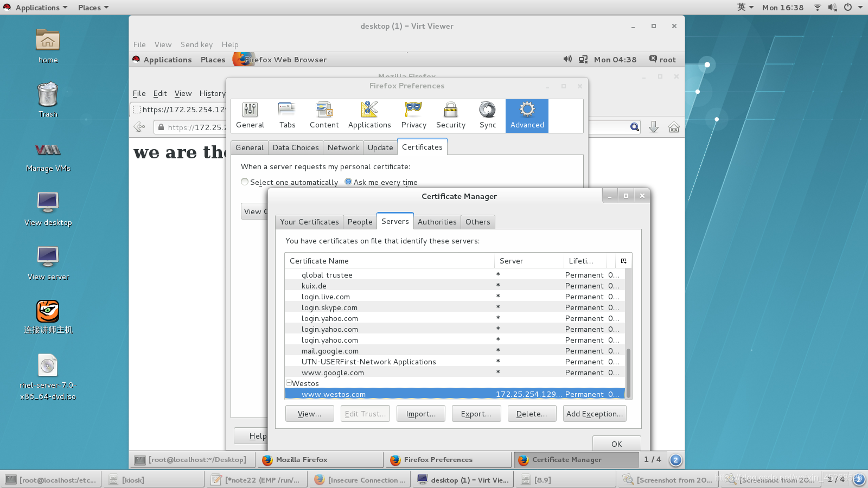Open the Sync preferences pane

tap(488, 115)
